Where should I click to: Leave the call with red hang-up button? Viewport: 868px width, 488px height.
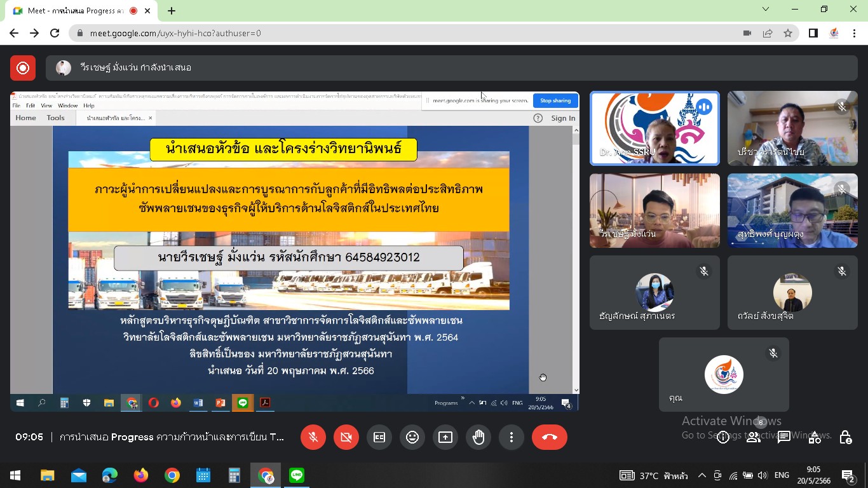tap(550, 437)
